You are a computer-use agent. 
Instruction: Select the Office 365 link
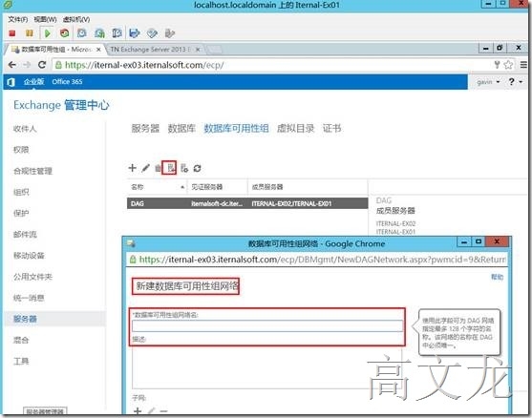tap(67, 82)
